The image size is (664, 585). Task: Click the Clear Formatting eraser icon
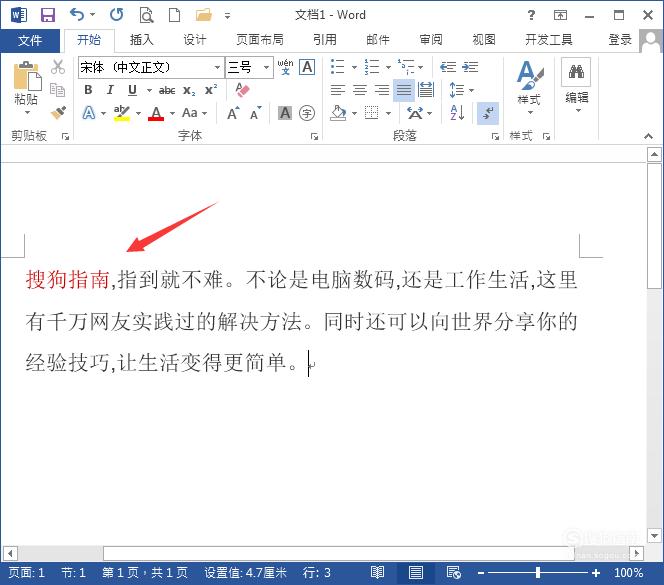(x=242, y=90)
